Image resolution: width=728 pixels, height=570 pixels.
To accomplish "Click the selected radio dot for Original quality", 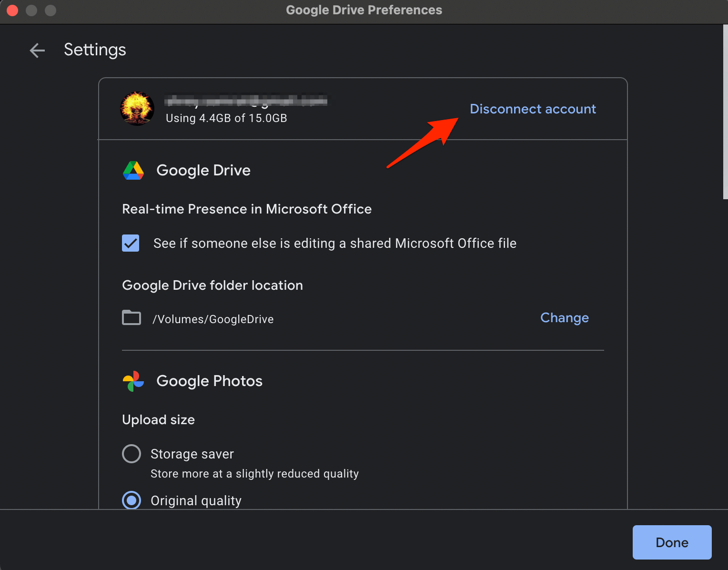I will point(131,500).
